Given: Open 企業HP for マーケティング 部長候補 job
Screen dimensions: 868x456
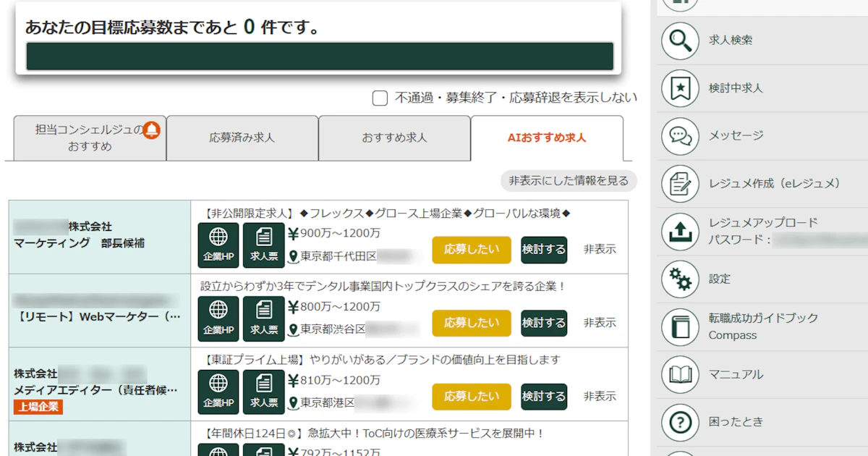Looking at the screenshot, I should 218,245.
